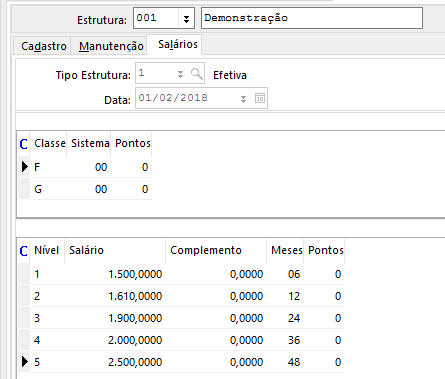This screenshot has height=379, width=445.
Task: Click the C icon in Nível grid header
Action: [x=24, y=251]
